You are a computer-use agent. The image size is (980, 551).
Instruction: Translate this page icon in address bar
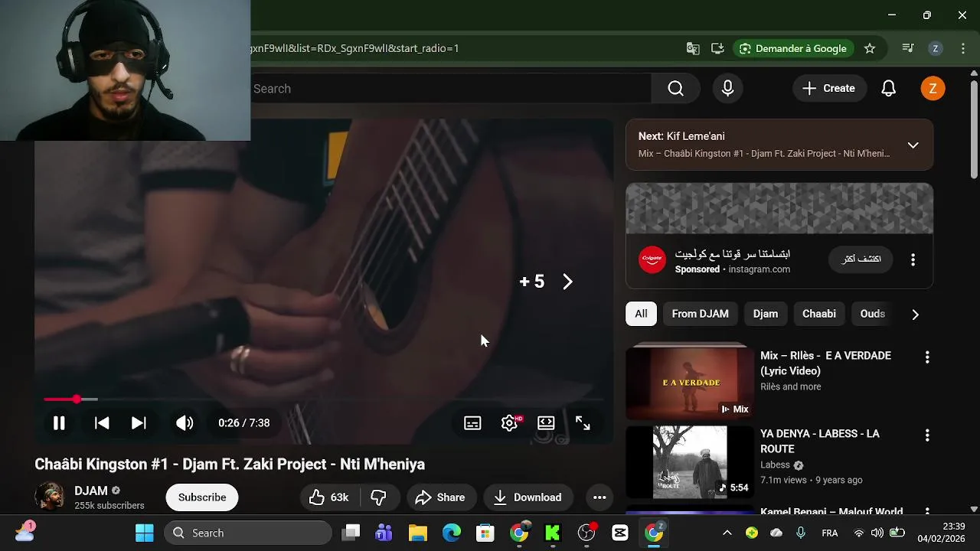pyautogui.click(x=693, y=48)
